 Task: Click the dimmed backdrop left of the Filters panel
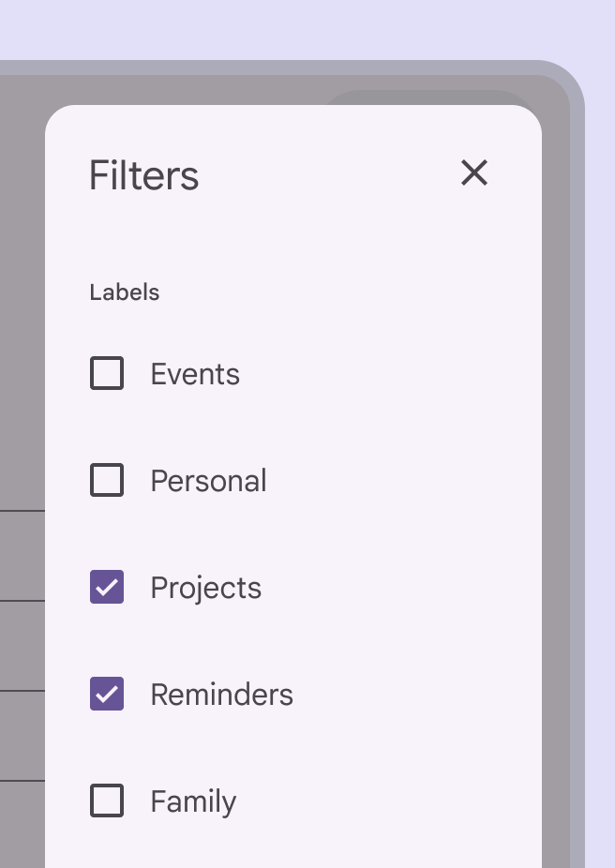click(x=22, y=281)
